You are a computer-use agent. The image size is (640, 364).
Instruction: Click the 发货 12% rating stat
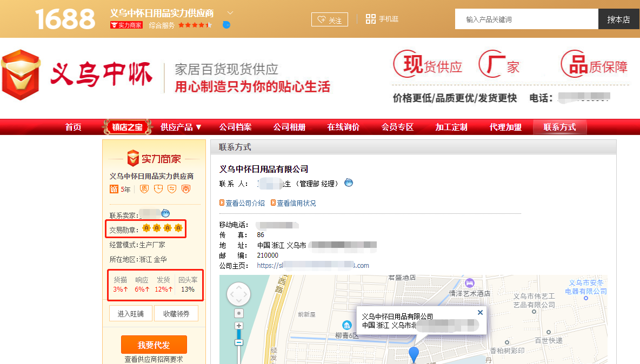coord(164,285)
